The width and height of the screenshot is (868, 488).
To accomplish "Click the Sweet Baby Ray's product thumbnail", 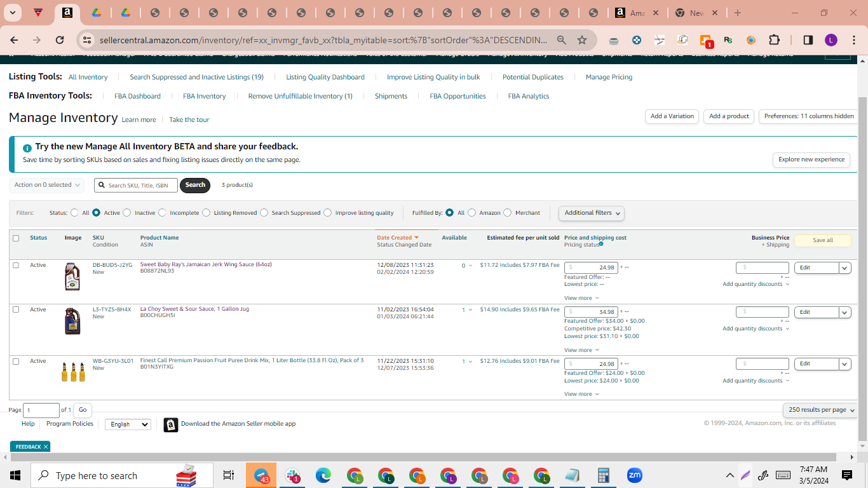I will click(72, 276).
